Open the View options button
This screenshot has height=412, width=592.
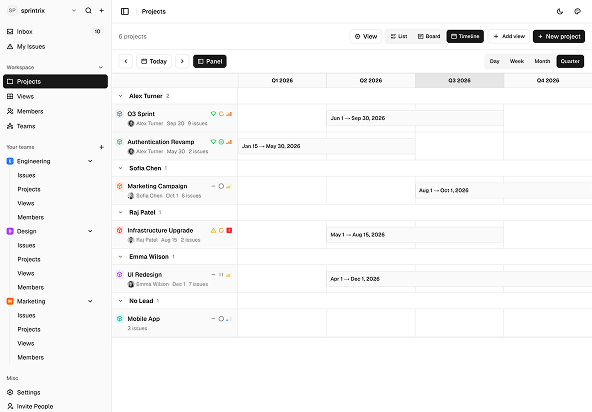366,36
